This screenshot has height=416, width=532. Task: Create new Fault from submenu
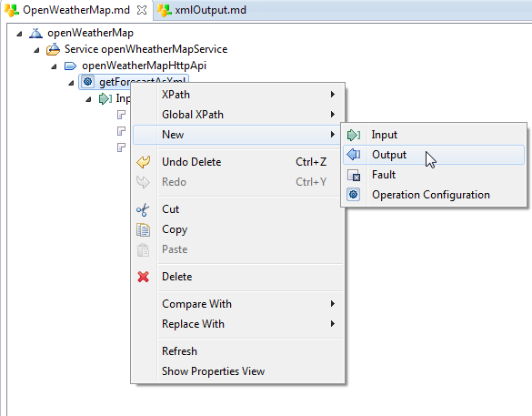(x=434, y=175)
